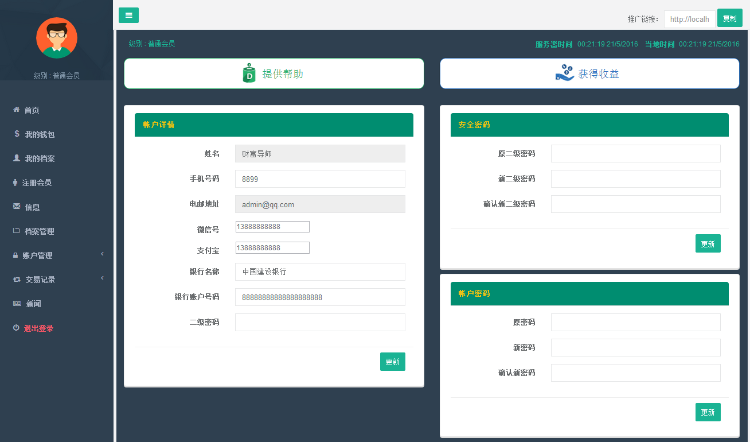
Task: Click the person icon beside 我的档案
Action: [x=16, y=158]
